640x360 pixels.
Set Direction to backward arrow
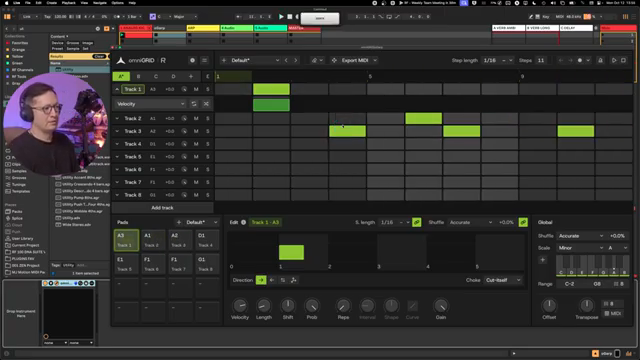[x=272, y=280]
